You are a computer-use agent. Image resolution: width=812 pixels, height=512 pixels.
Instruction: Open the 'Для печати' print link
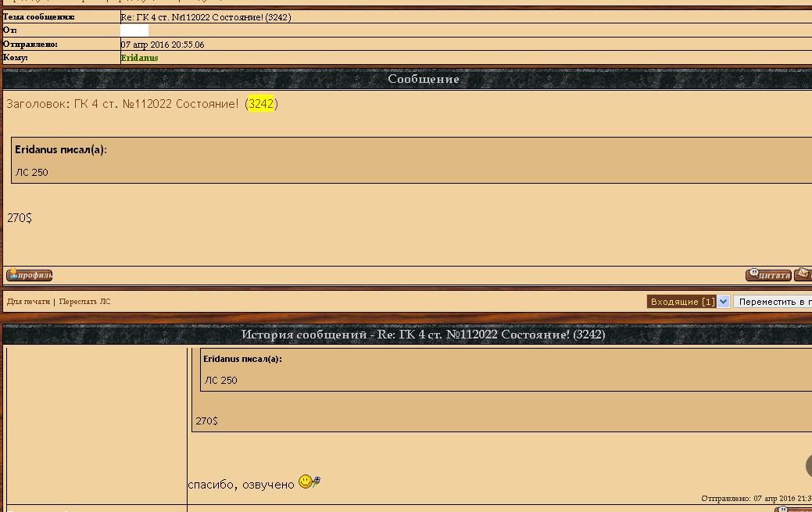[28, 302]
